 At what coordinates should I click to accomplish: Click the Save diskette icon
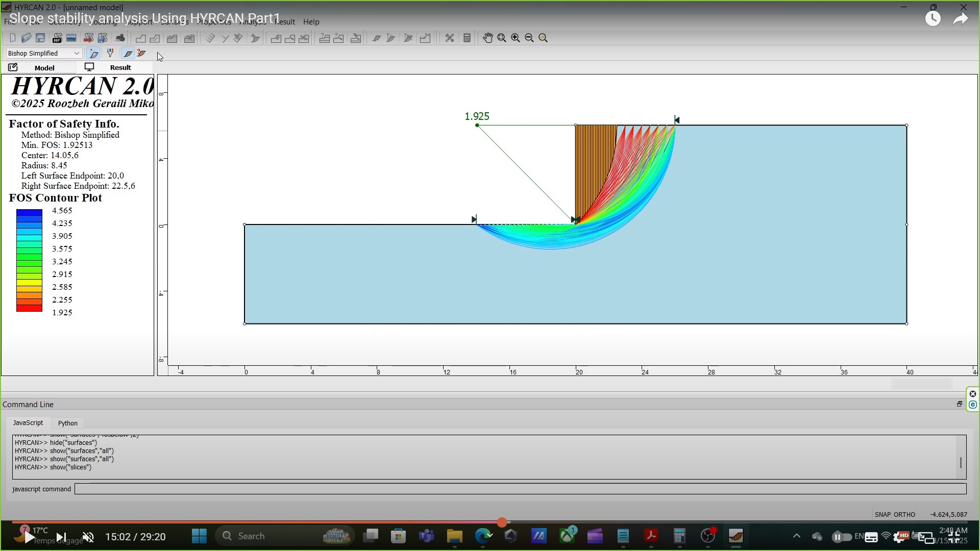coord(40,38)
